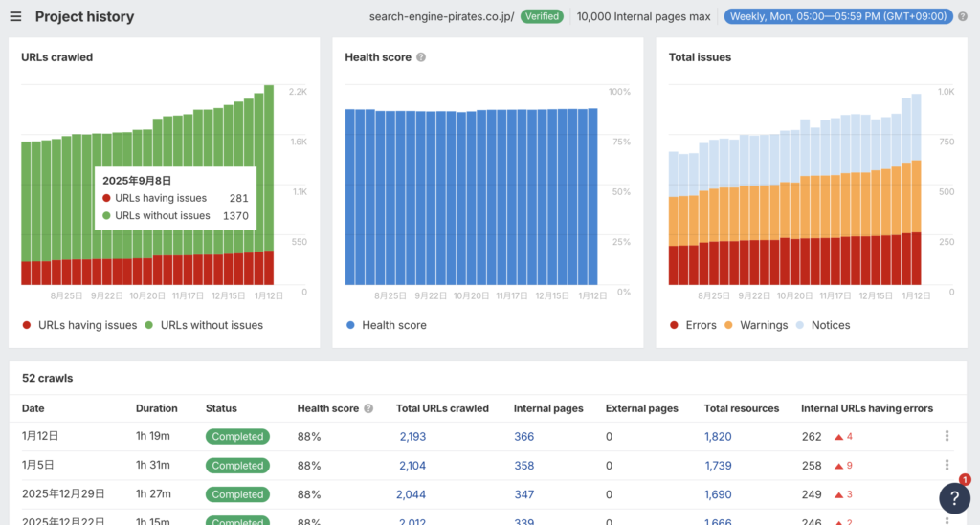The height and width of the screenshot is (525, 980).
Task: Click the help icon beside schedule badge
Action: [963, 16]
